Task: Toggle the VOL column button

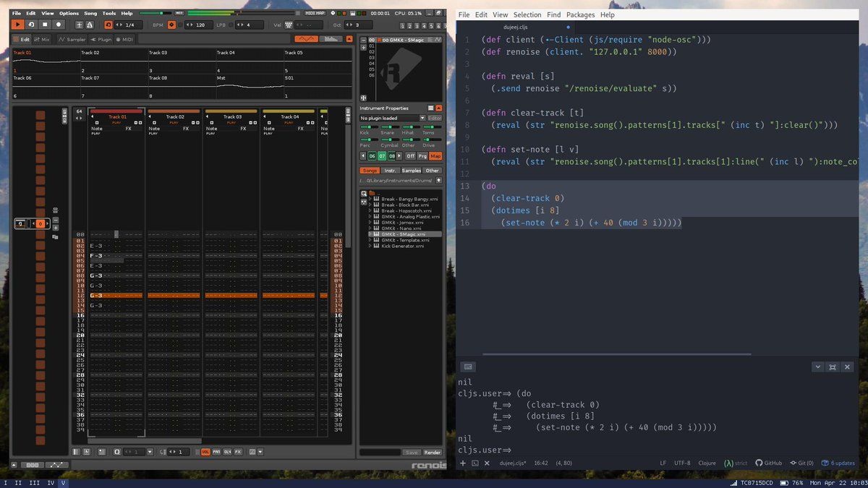Action: [x=205, y=452]
